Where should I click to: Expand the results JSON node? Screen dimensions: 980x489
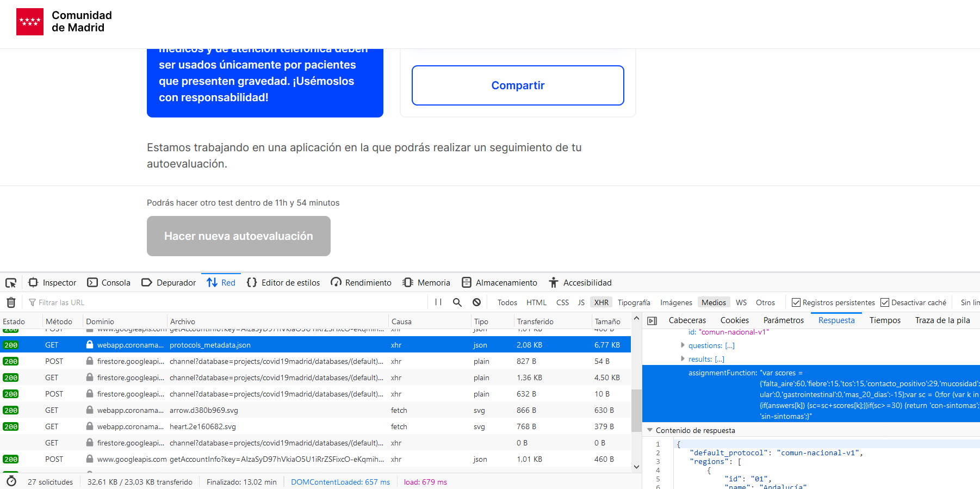(x=683, y=358)
